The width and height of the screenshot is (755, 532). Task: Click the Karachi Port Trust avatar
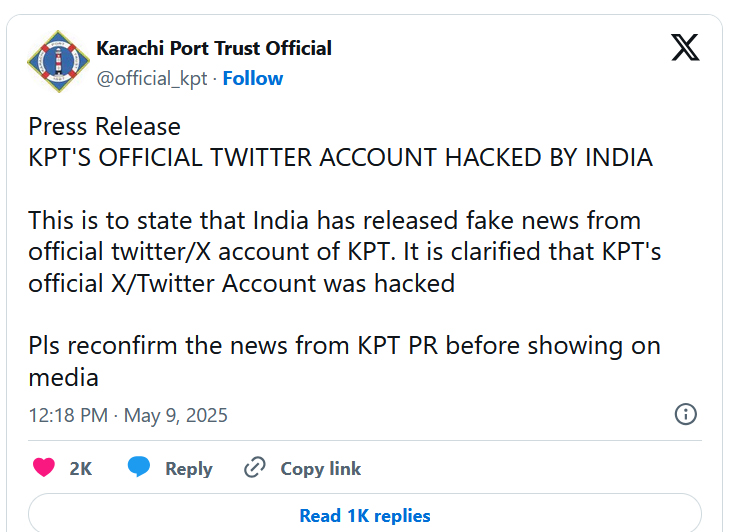[x=58, y=61]
